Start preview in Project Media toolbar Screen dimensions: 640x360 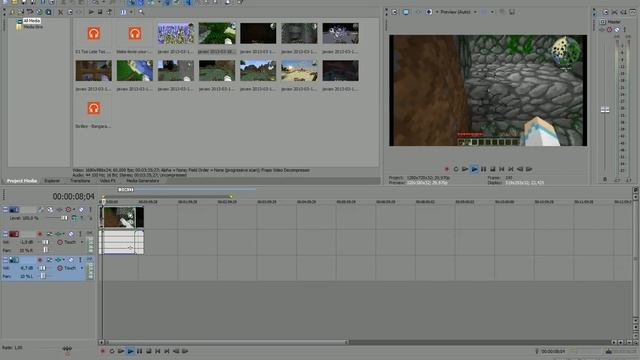(91, 12)
